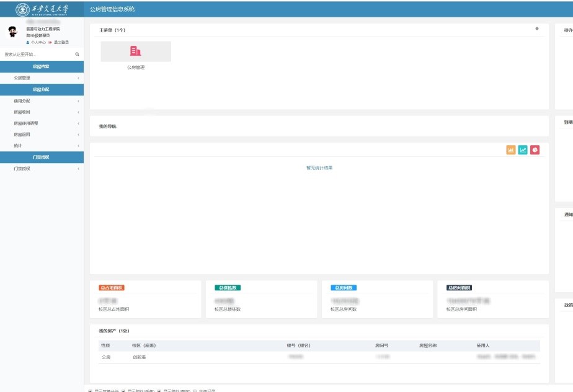Expand the 使用分配 sidebar menu
This screenshot has width=573, height=392.
(42, 101)
